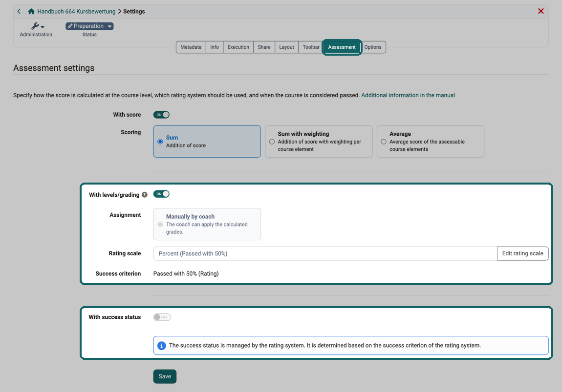Select the Average scoring option
This screenshot has width=562, height=392.
tap(431, 142)
